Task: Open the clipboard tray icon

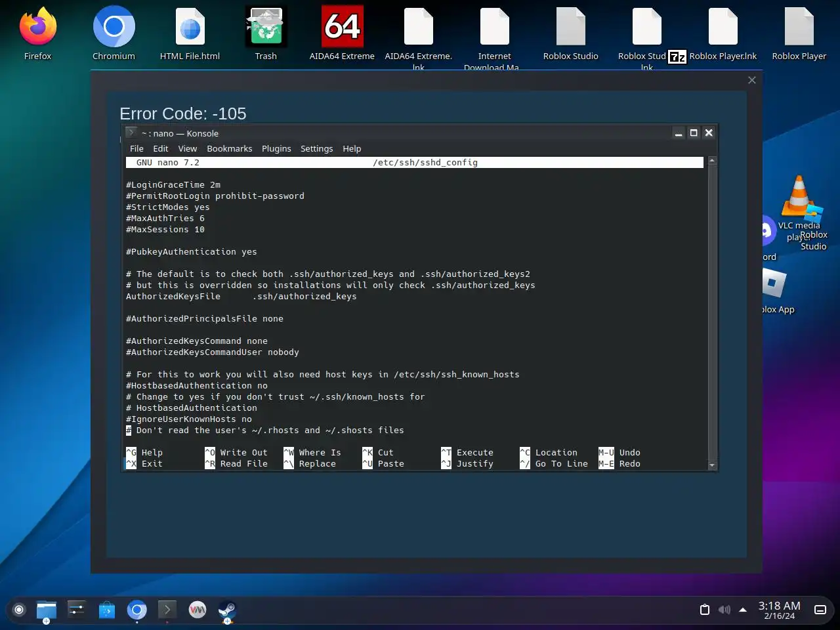Action: 705,610
